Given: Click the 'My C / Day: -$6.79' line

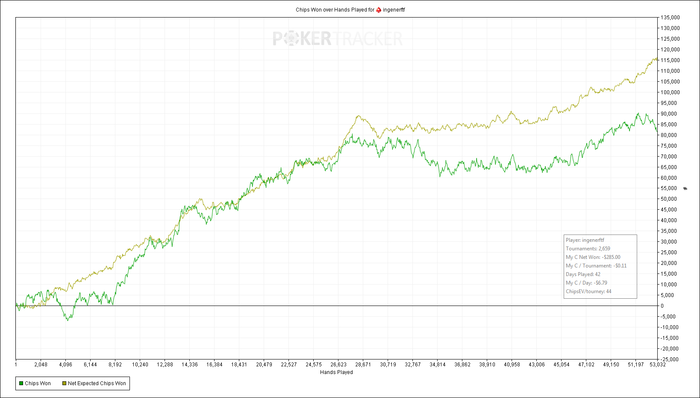Looking at the screenshot, I should [x=586, y=283].
